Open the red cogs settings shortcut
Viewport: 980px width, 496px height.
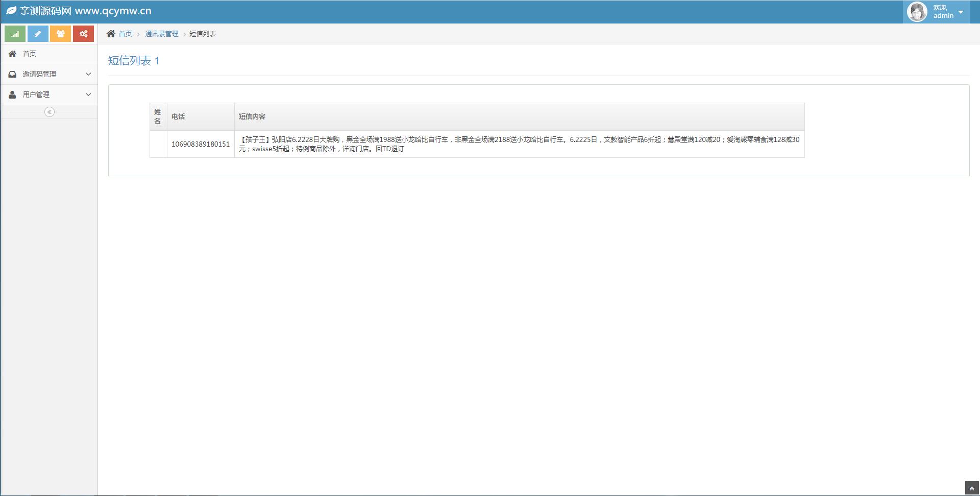pos(83,34)
